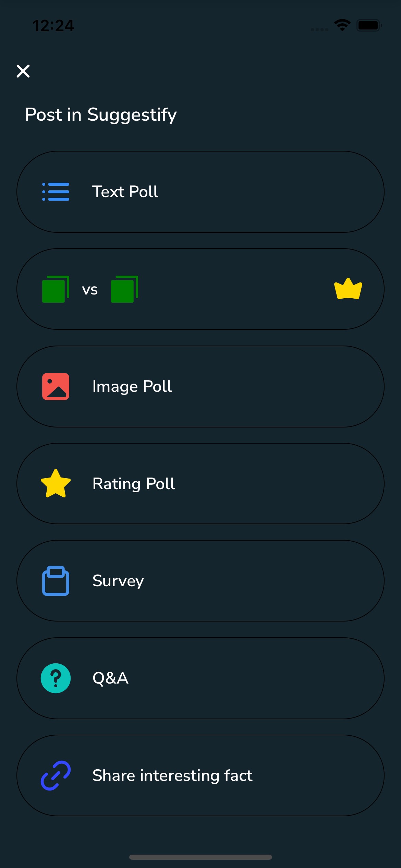This screenshot has width=401, height=868.
Task: Create a Q&A post
Action: (110, 678)
